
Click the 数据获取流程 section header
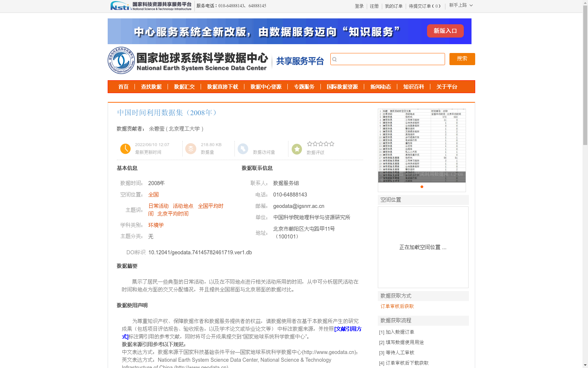423,321
